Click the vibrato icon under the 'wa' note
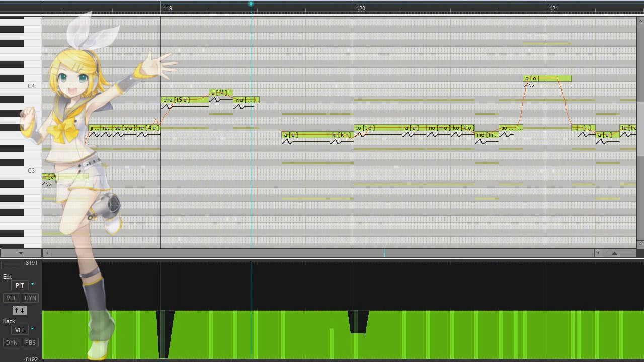 [x=239, y=107]
